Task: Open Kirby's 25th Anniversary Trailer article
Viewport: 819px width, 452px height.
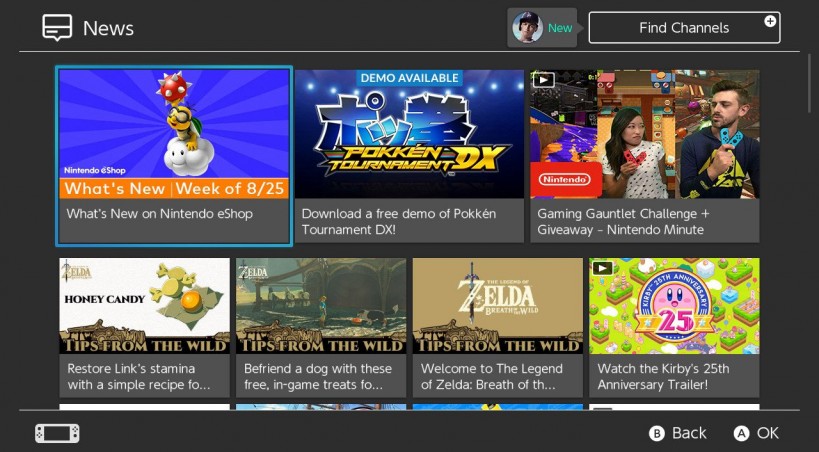Action: pos(674,328)
